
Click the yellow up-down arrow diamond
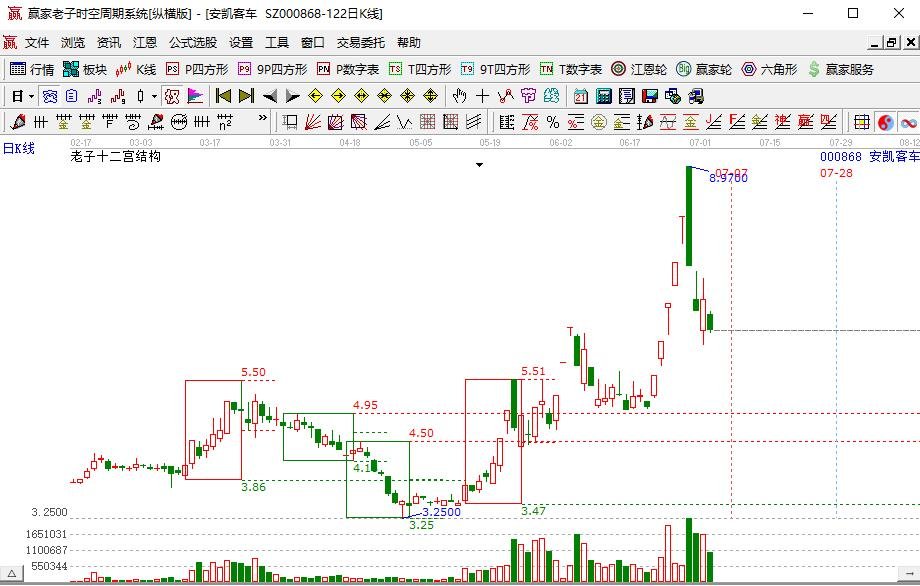click(x=430, y=96)
